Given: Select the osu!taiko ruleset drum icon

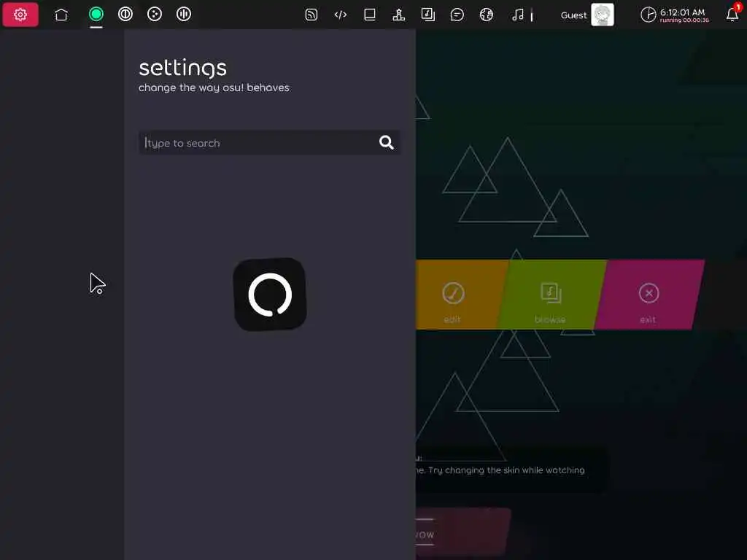Looking at the screenshot, I should tap(125, 15).
